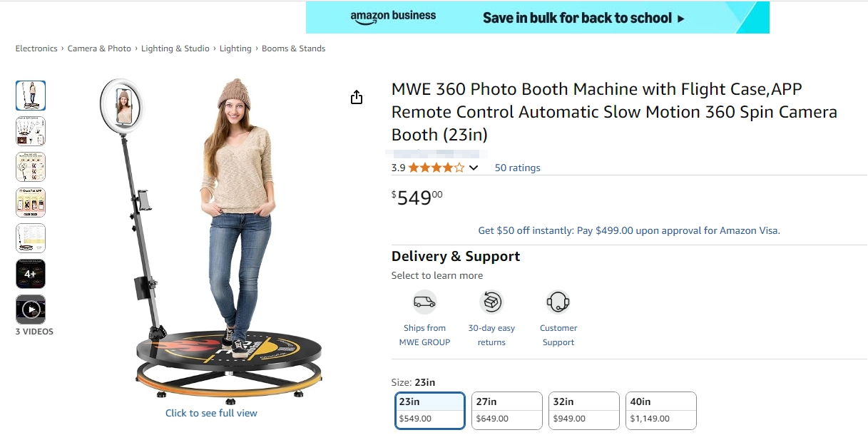Screen dimensions: 868x440
Task: Click the share icon near product image
Action: 357,98
